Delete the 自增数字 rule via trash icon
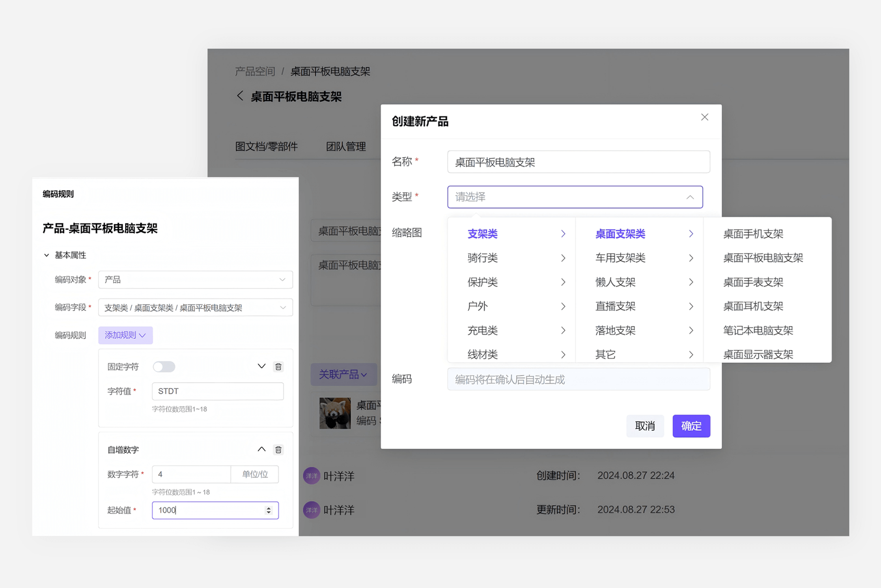 (x=278, y=450)
